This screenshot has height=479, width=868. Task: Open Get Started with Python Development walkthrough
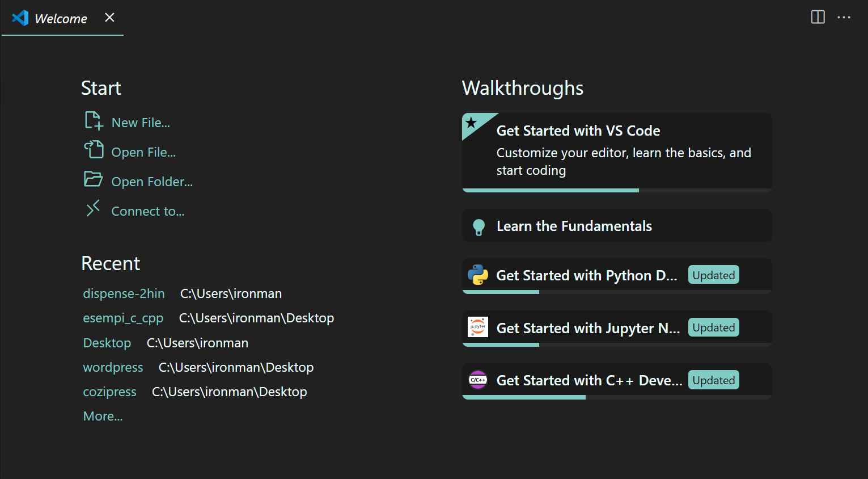(x=617, y=276)
